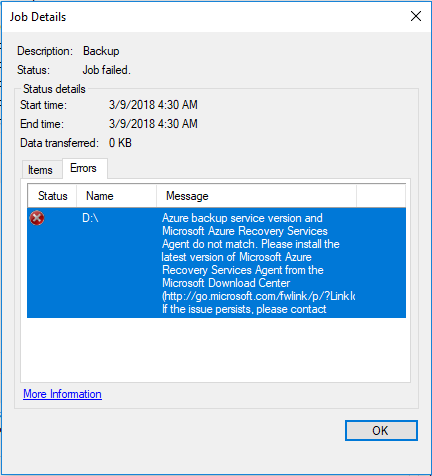Click the '0 KB' data transferred value
The image size is (432, 476).
tap(120, 143)
